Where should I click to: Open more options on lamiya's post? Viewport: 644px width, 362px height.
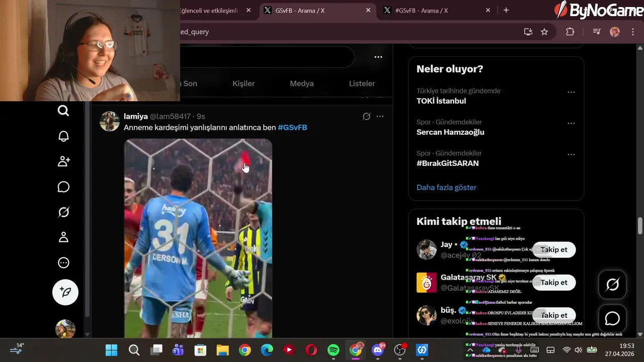click(x=380, y=117)
